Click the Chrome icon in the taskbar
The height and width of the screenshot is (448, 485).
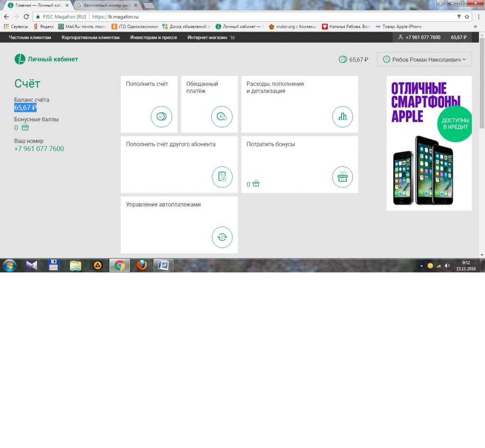[119, 265]
